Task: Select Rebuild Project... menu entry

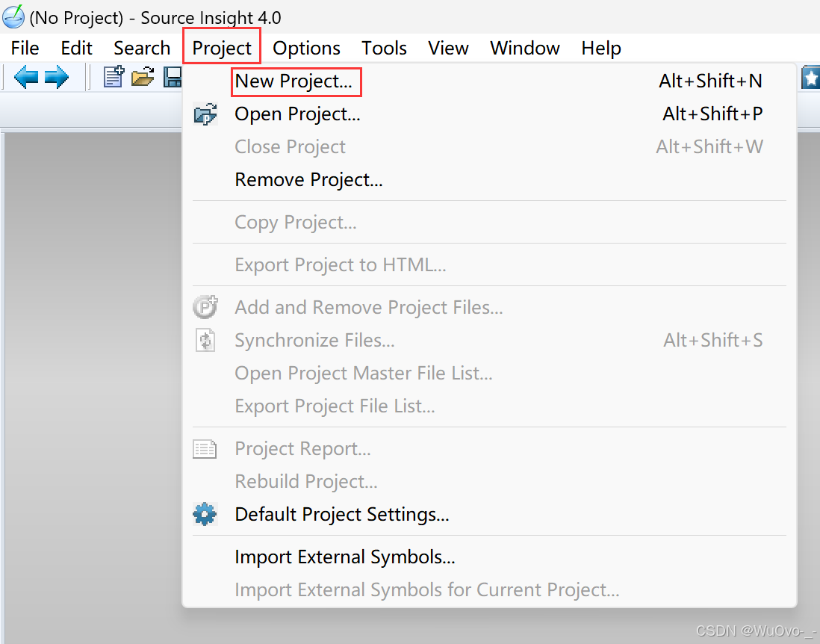Action: click(x=489, y=481)
